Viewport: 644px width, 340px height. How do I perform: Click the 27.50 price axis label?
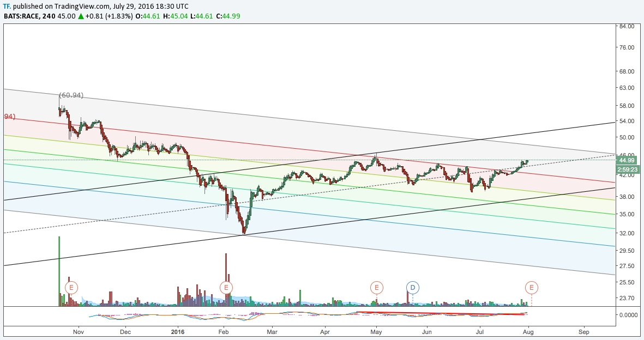[x=627, y=266]
